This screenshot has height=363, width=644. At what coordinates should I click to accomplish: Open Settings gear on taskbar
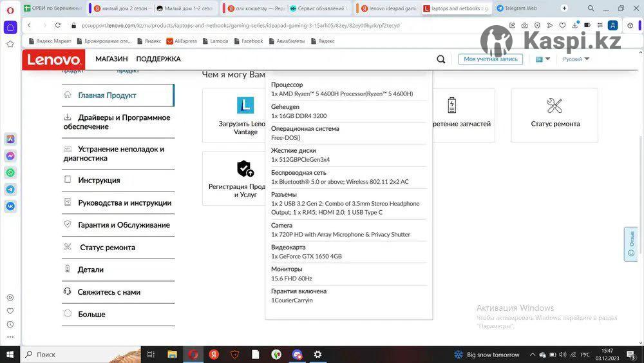click(318, 354)
